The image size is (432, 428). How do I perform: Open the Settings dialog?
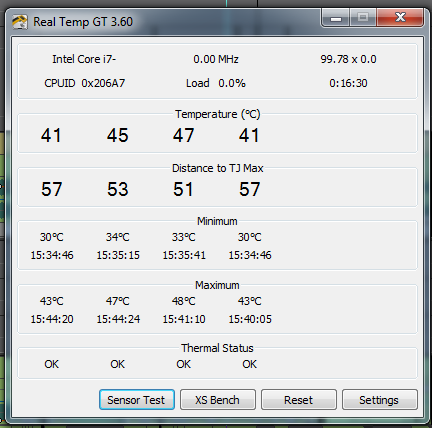(x=380, y=400)
